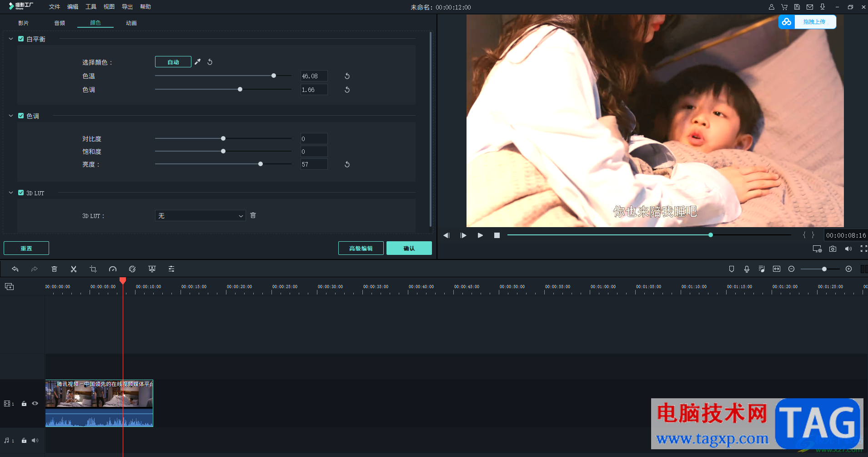Open the 编辑 menu
Image resolution: width=868 pixels, height=457 pixels.
[73, 7]
